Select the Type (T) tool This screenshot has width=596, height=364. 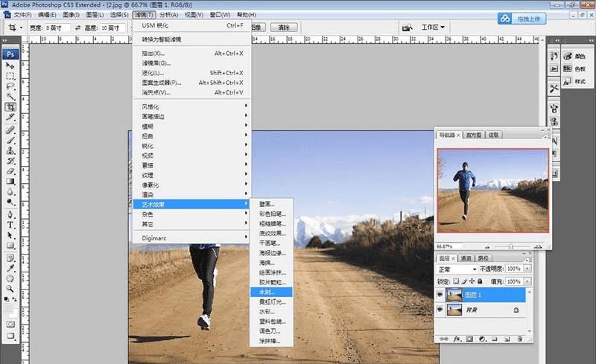11,224
